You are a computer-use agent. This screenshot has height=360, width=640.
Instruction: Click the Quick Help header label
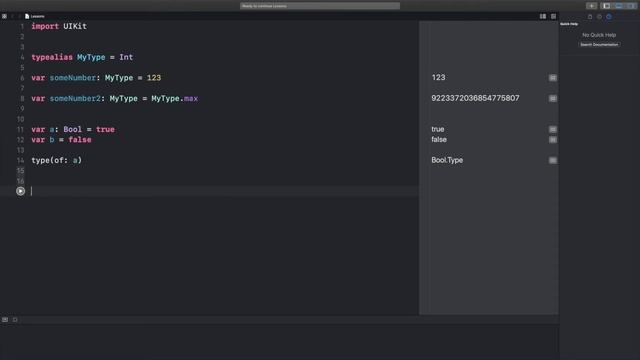tap(569, 24)
